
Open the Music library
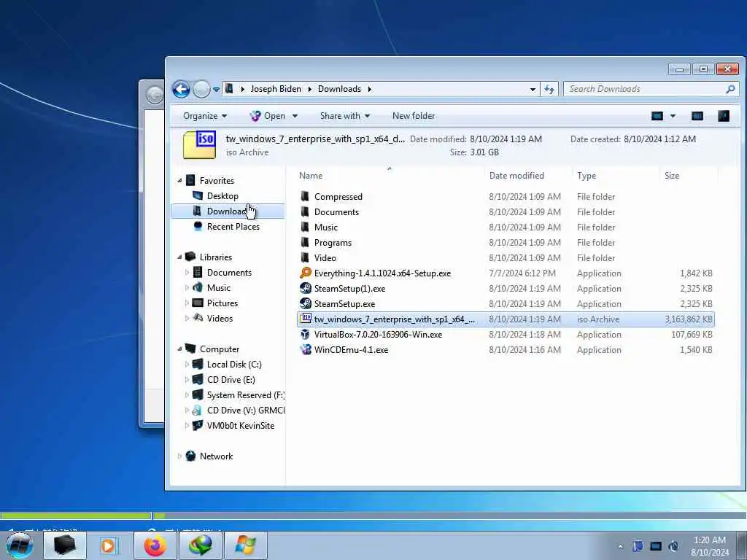coord(219,287)
